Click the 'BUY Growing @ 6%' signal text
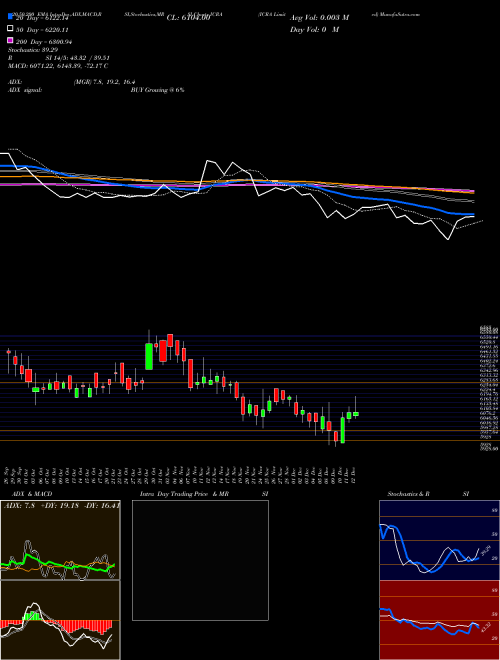This screenshot has height=660, width=500. pos(157,90)
